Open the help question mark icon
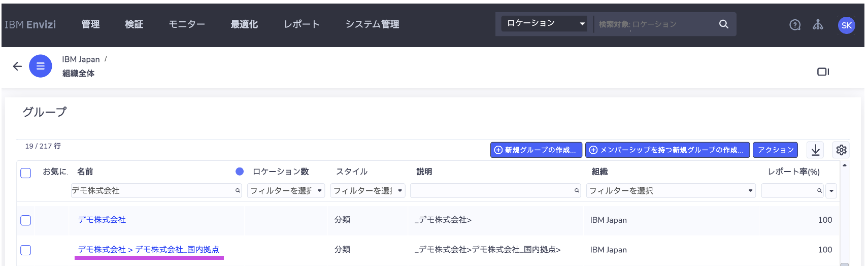Image resolution: width=868 pixels, height=271 pixels. point(795,25)
